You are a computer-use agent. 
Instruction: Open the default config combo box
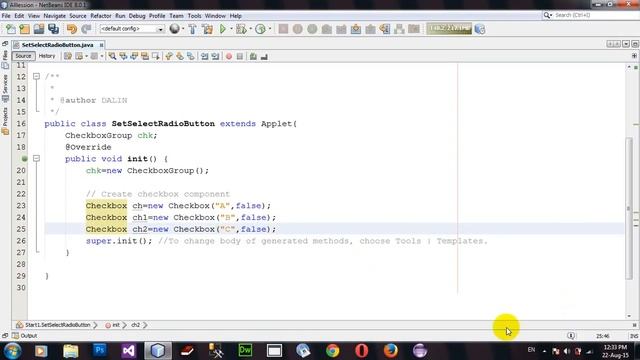coord(132,29)
